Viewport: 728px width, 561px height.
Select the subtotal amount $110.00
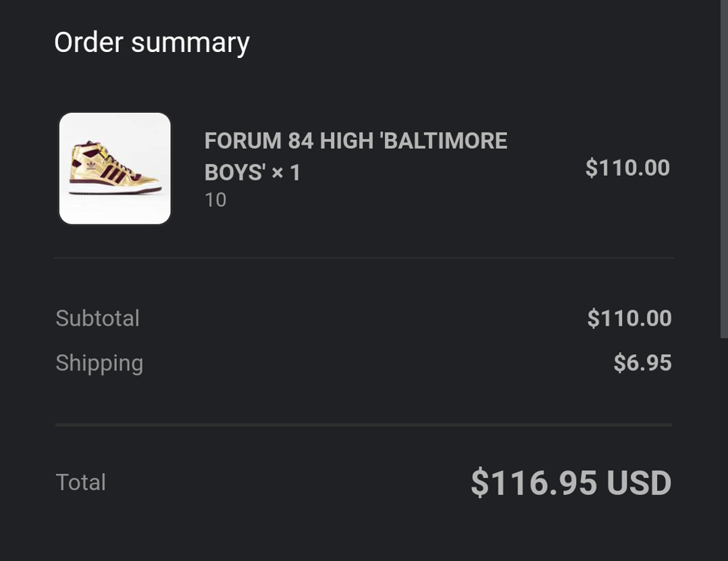point(629,318)
